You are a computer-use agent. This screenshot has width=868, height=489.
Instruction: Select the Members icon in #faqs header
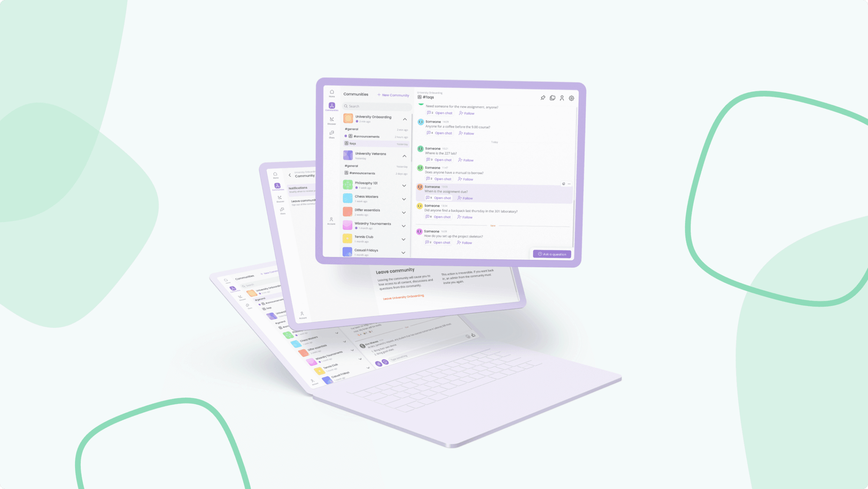[561, 98]
